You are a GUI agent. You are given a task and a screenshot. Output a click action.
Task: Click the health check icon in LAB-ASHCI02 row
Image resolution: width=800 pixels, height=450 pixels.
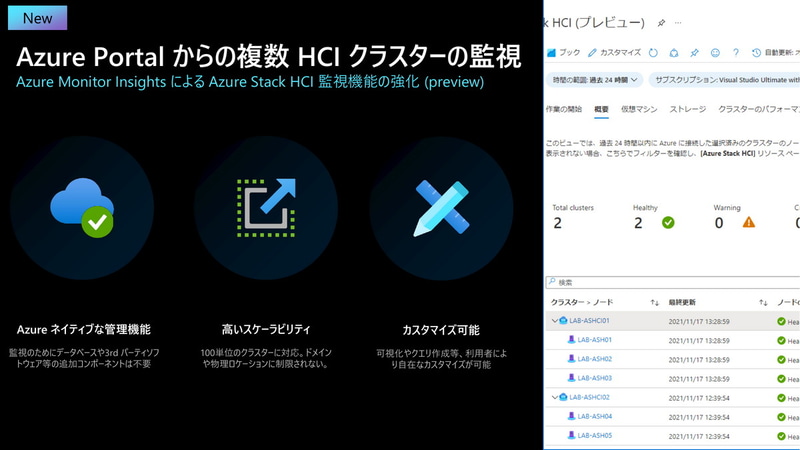(x=781, y=398)
